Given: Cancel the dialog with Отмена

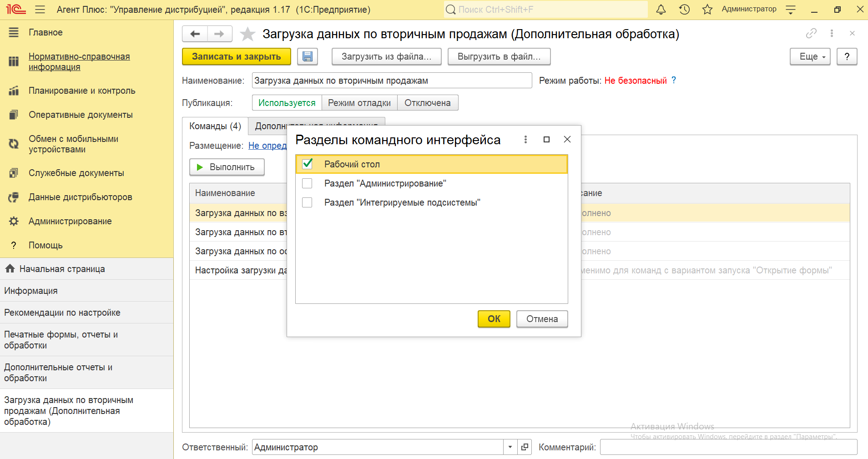Looking at the screenshot, I should (542, 319).
